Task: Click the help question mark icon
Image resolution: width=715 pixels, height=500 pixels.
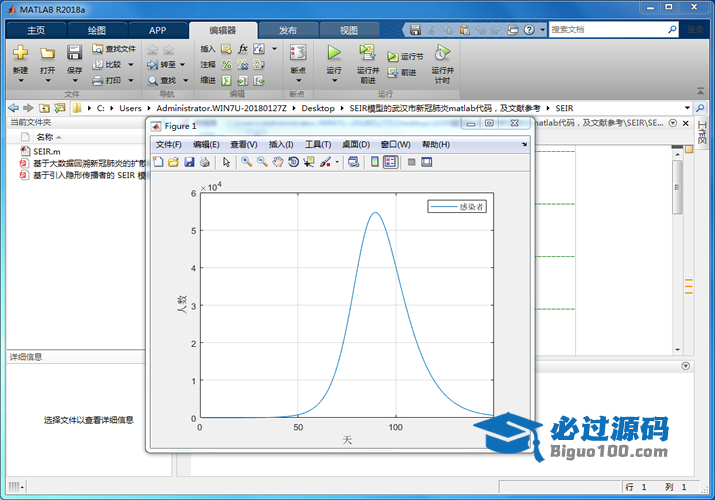Action: click(529, 30)
